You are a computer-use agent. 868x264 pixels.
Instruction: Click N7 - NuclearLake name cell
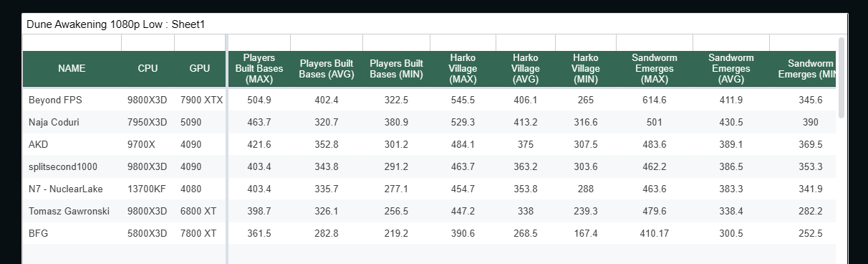coord(66,189)
